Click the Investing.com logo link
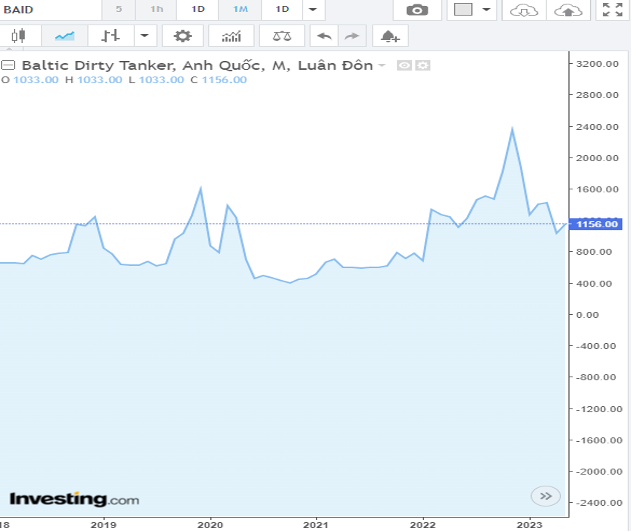Image resolution: width=632 pixels, height=532 pixels. [x=75, y=499]
